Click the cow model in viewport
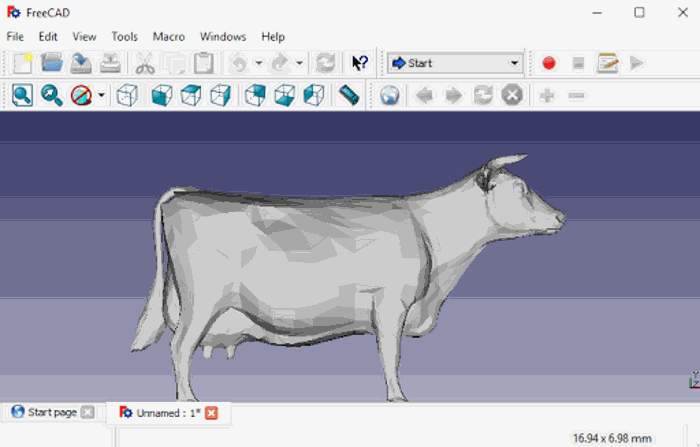 click(x=312, y=268)
